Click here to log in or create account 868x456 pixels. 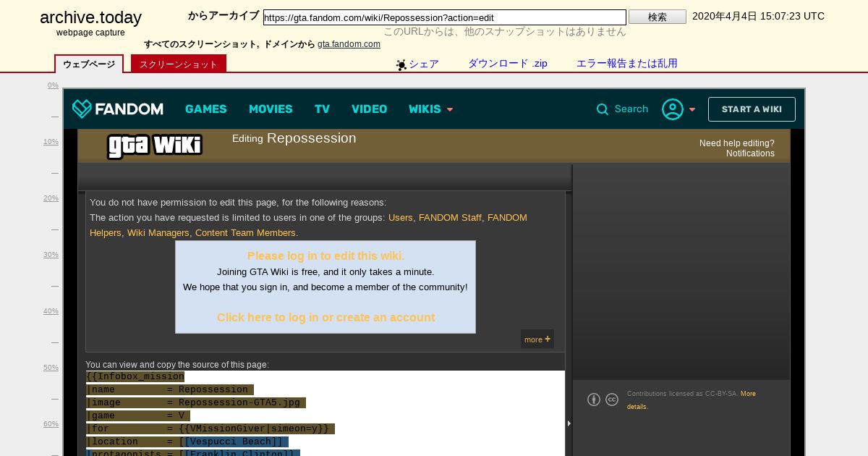click(x=325, y=318)
